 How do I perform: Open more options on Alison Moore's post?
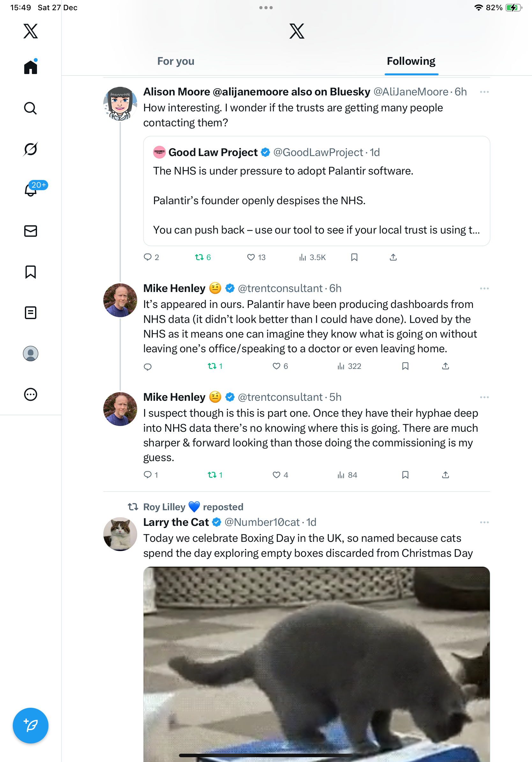point(484,92)
